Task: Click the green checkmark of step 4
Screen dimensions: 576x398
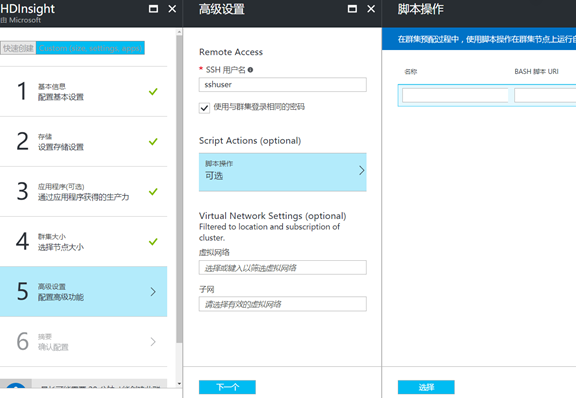Action: (x=153, y=241)
